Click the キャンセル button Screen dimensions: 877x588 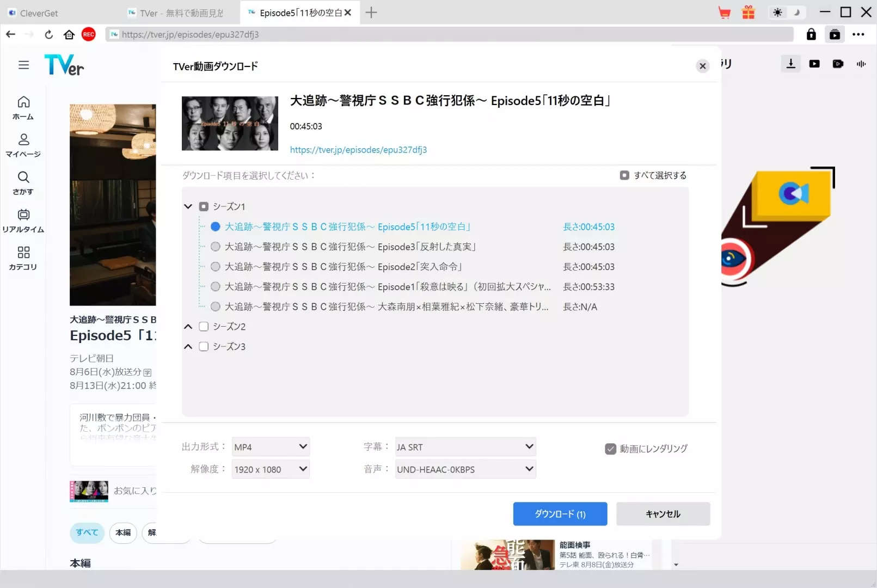(x=663, y=514)
